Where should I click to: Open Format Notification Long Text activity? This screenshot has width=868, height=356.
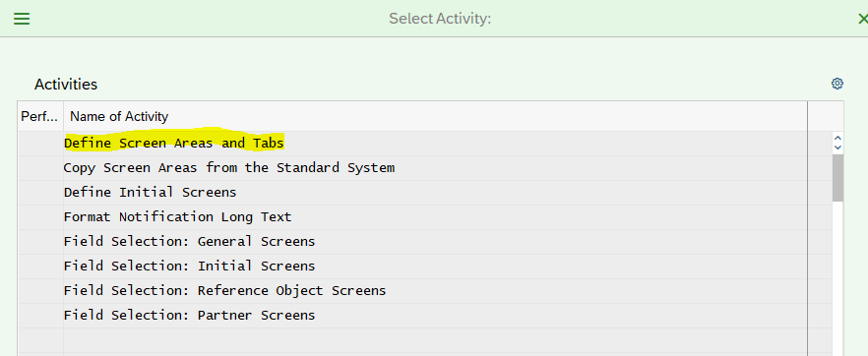(178, 216)
